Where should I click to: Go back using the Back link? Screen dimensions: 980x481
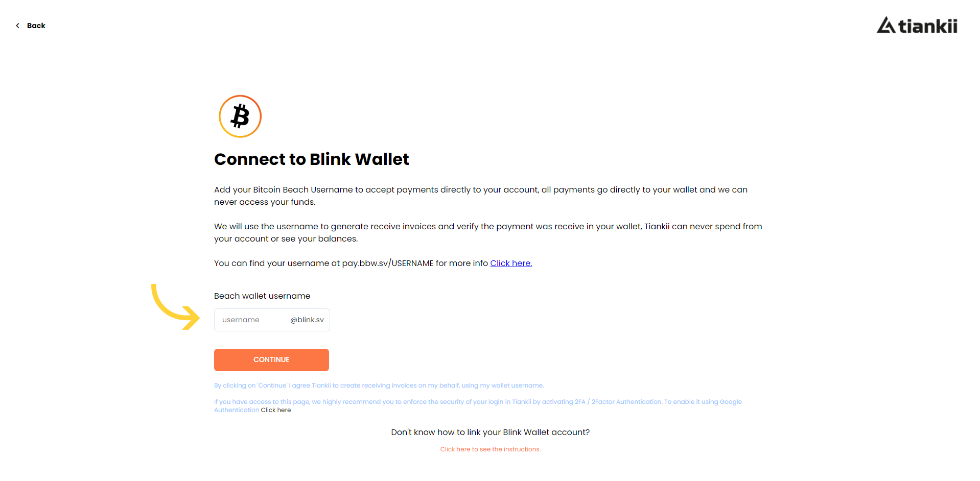[31, 26]
